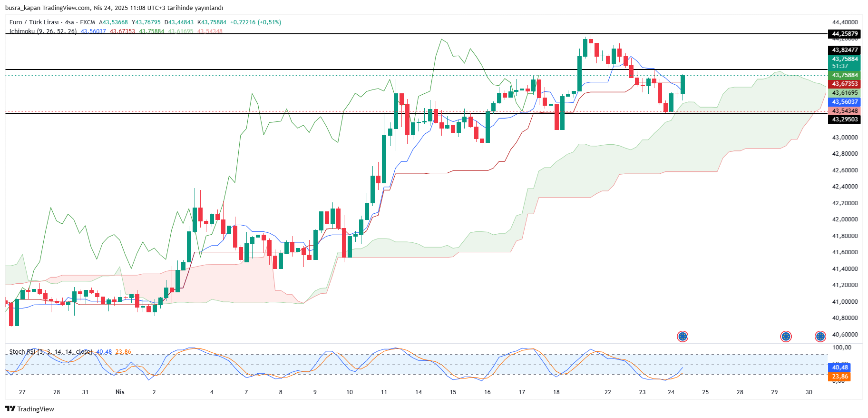Click the leftmost economic event icon
868x418 pixels.
coord(683,337)
